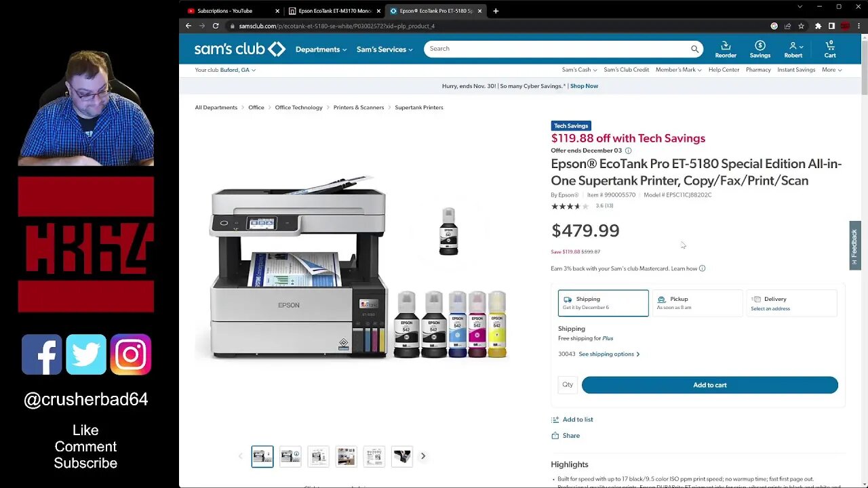This screenshot has width=868, height=488.
Task: Show next thumbnails with right arrow
Action: pyautogui.click(x=423, y=456)
